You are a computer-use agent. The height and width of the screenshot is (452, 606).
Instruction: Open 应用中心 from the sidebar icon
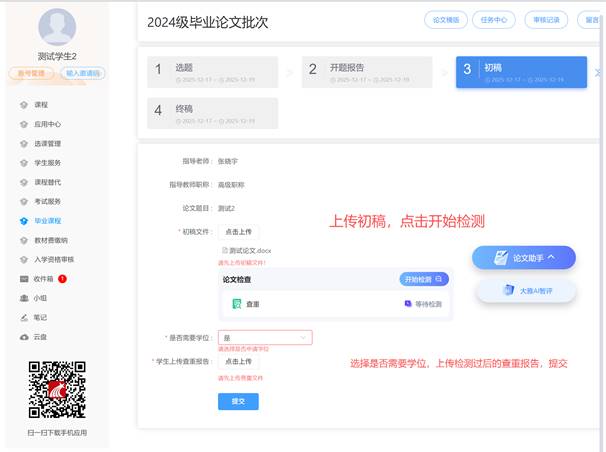[23, 124]
